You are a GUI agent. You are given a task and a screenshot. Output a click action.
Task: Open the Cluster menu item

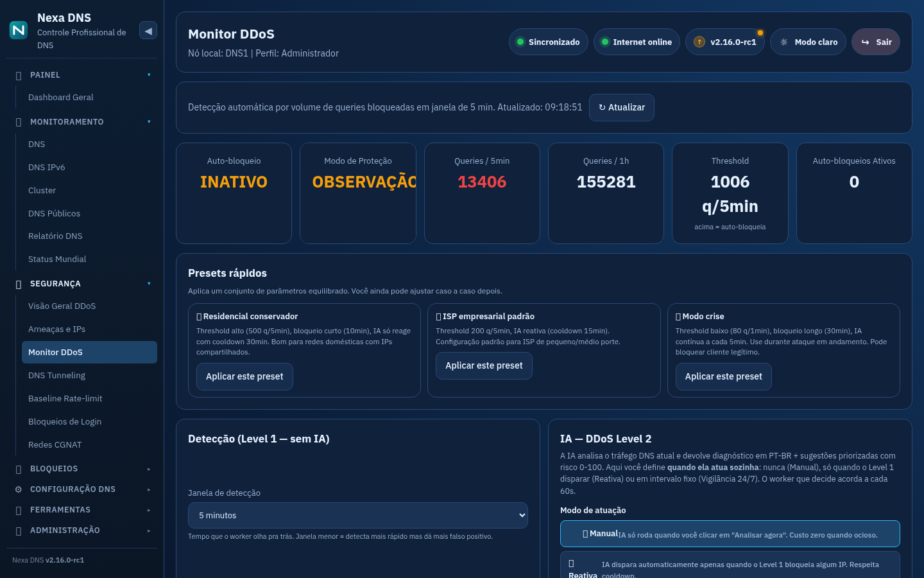tap(89, 191)
